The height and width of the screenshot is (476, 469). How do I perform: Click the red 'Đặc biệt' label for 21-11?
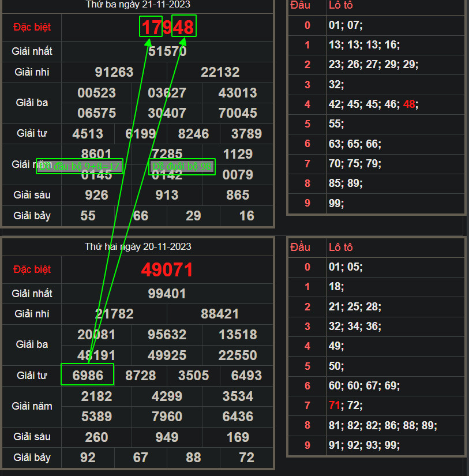click(x=32, y=27)
